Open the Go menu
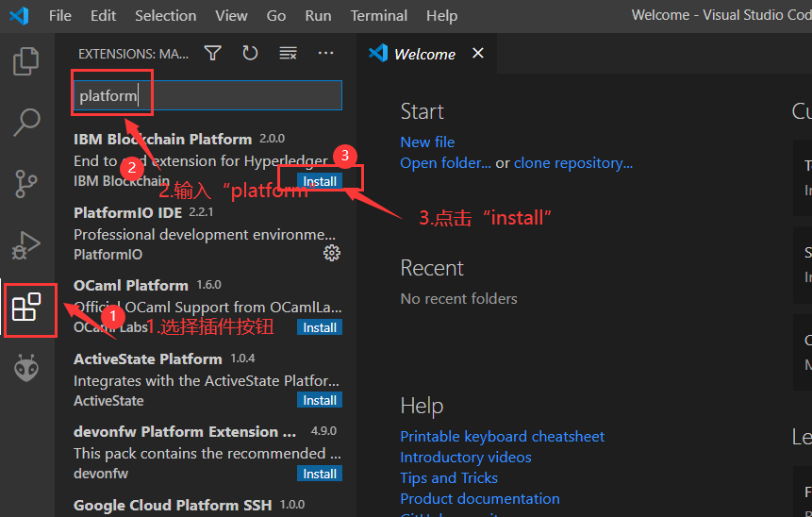The height and width of the screenshot is (517, 812). (276, 15)
